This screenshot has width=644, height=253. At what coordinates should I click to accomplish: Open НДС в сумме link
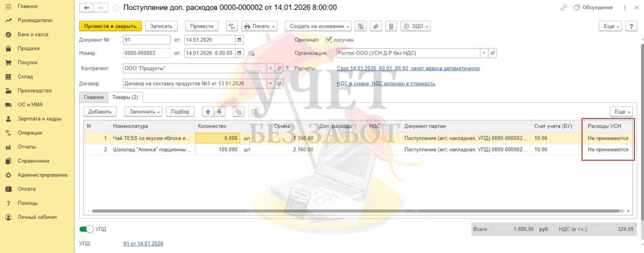pos(386,84)
